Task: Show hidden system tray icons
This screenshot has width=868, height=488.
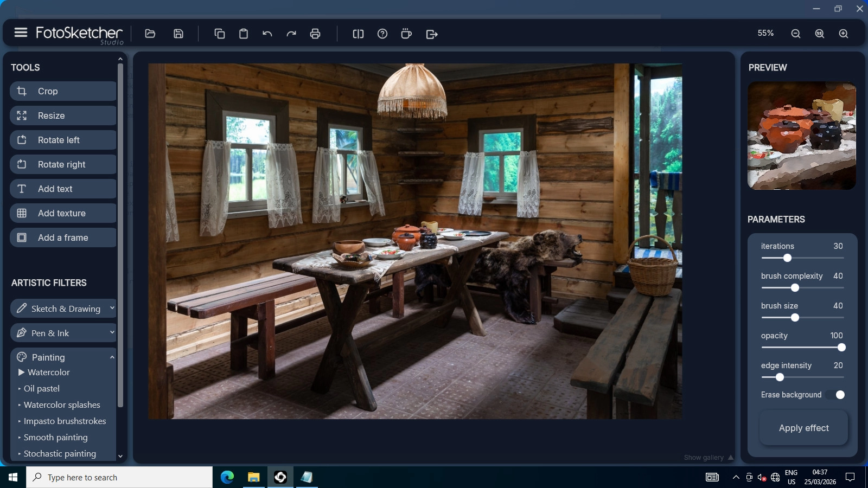Action: coord(736,477)
